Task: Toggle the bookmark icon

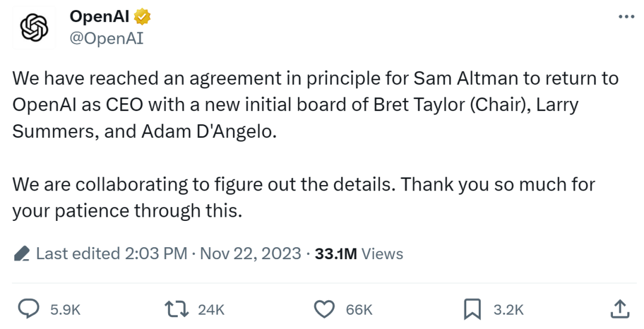Action: pyautogui.click(x=472, y=309)
